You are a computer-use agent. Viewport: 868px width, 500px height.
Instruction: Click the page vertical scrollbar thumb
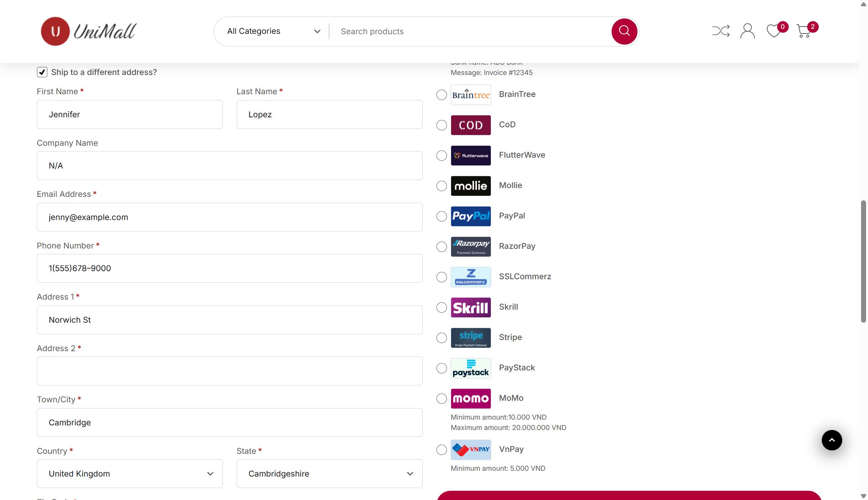pyautogui.click(x=863, y=262)
